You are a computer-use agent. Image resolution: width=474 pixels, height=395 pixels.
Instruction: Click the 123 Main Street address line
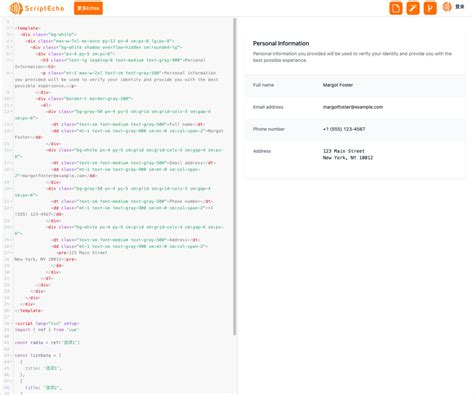tap(344, 151)
